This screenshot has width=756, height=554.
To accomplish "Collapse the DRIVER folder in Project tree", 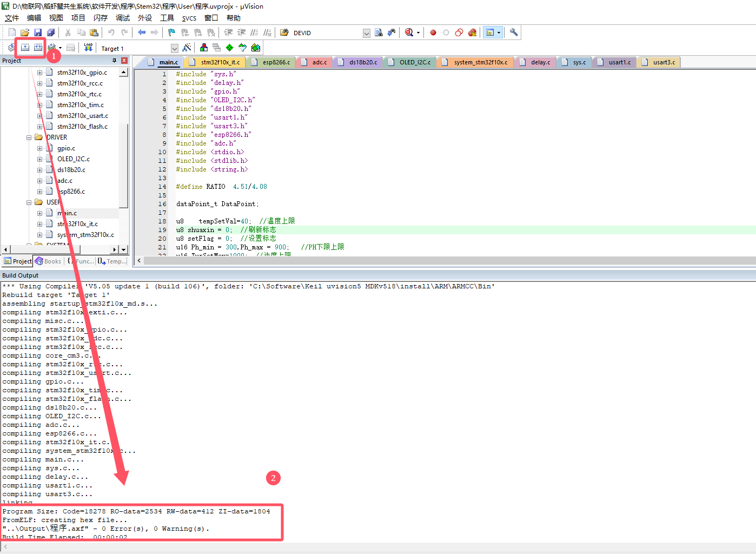I will (x=29, y=137).
